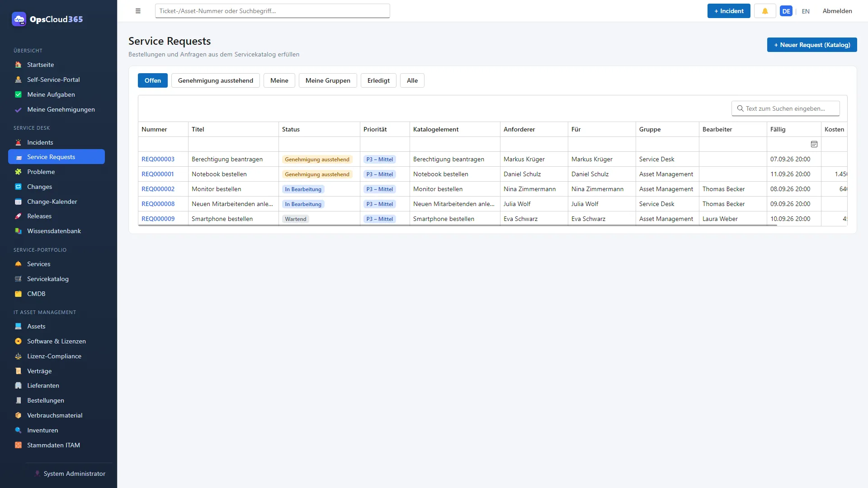
Task: Click the table horizontal scrollbar
Action: (x=458, y=225)
